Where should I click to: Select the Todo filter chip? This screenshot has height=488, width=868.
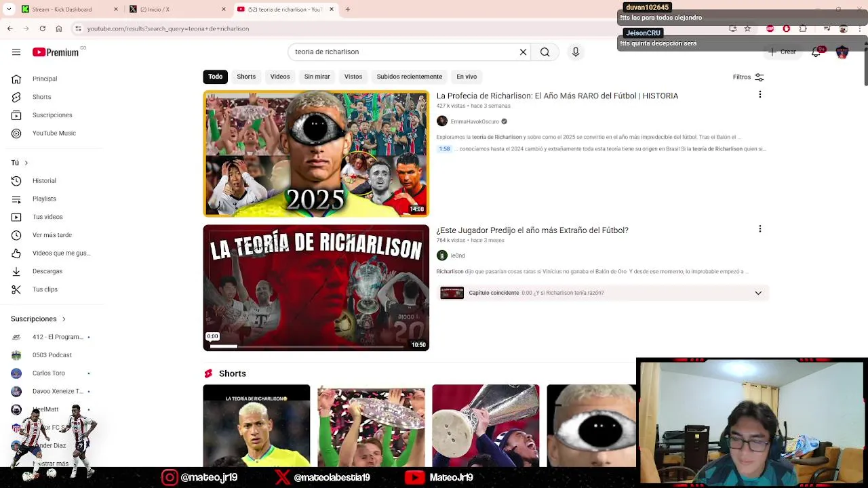(x=215, y=77)
